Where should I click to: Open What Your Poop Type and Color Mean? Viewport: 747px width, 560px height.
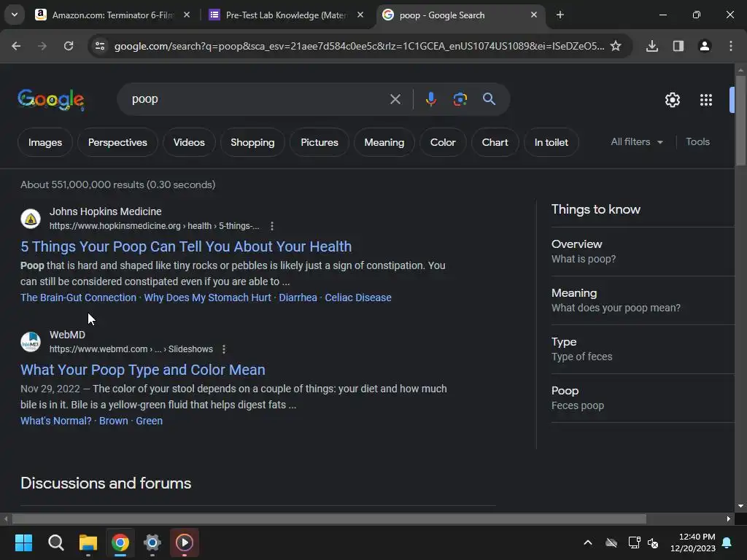tap(143, 370)
